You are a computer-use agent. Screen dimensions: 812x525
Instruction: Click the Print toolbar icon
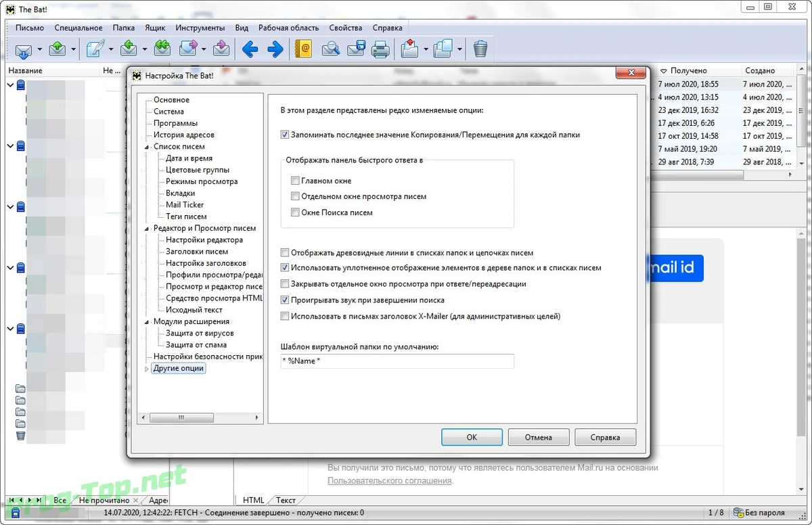(x=381, y=49)
